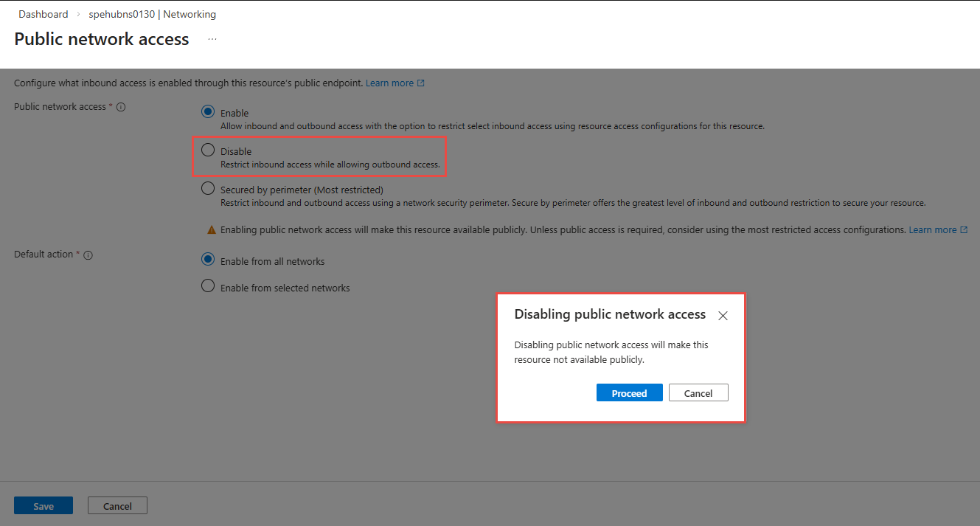
Task: Click Cancel next to the Save button
Action: [x=117, y=506]
